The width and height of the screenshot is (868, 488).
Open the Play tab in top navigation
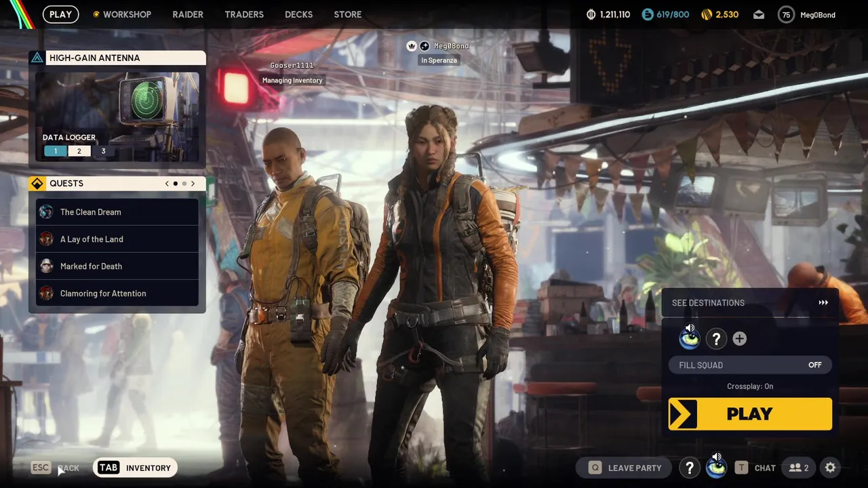point(60,14)
